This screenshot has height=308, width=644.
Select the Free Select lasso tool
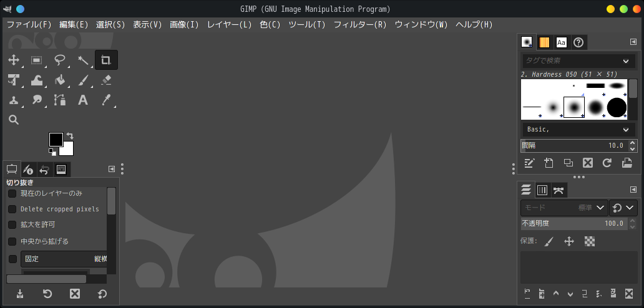point(60,60)
